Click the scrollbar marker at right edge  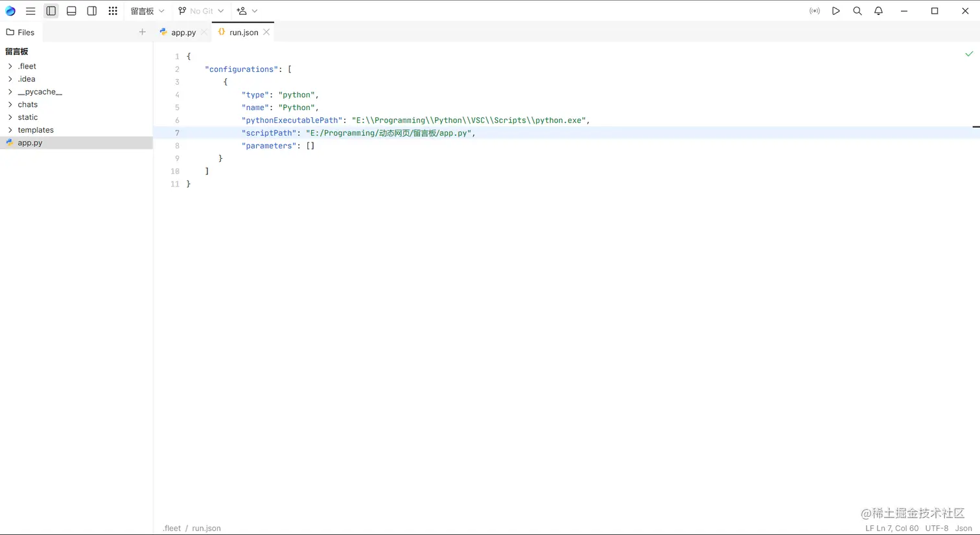click(976, 127)
